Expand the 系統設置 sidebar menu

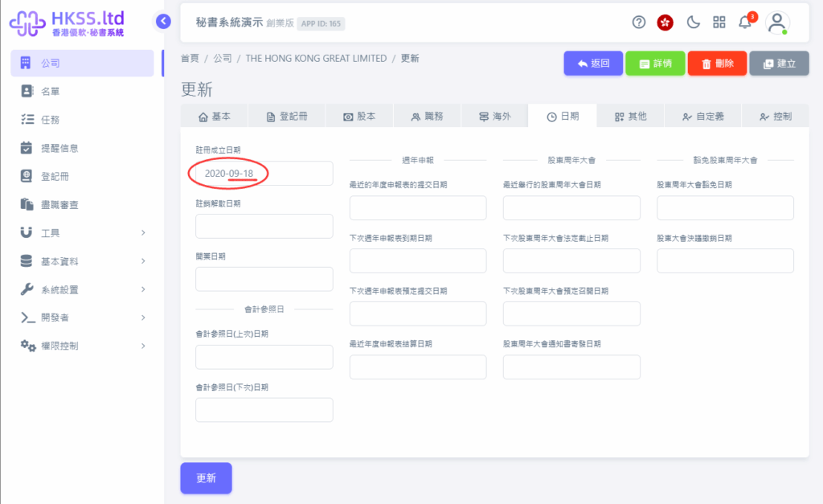82,289
